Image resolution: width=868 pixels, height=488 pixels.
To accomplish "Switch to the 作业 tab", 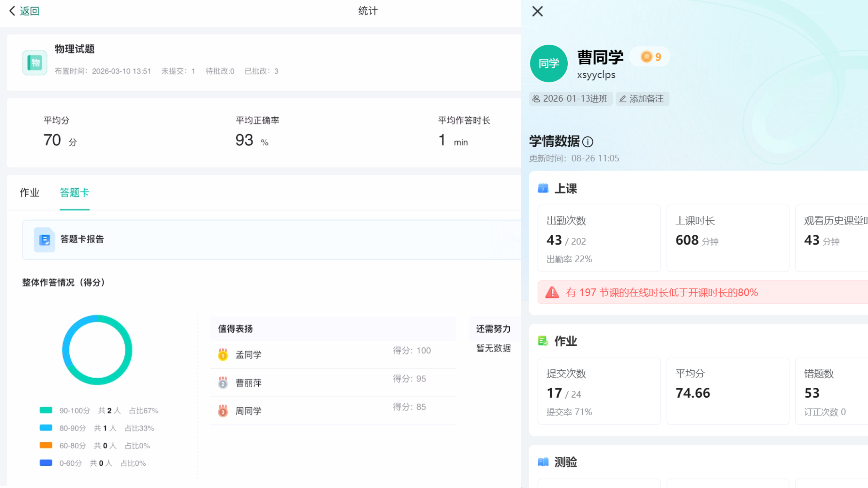I will click(29, 192).
